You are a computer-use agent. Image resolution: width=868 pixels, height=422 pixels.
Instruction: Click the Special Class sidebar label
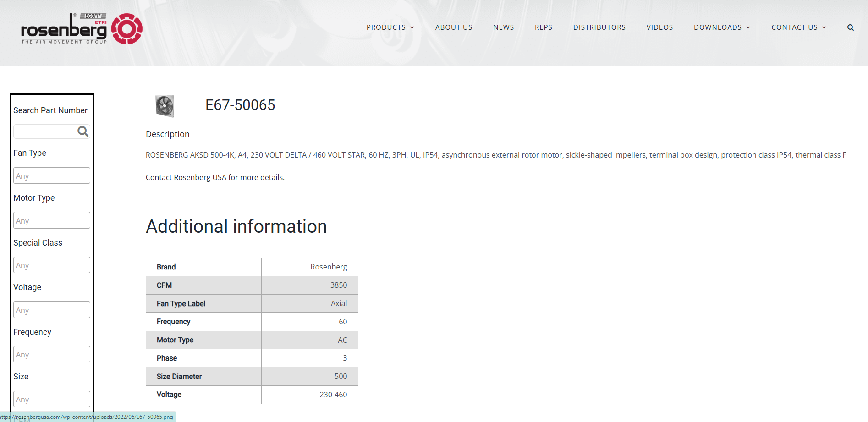(38, 243)
